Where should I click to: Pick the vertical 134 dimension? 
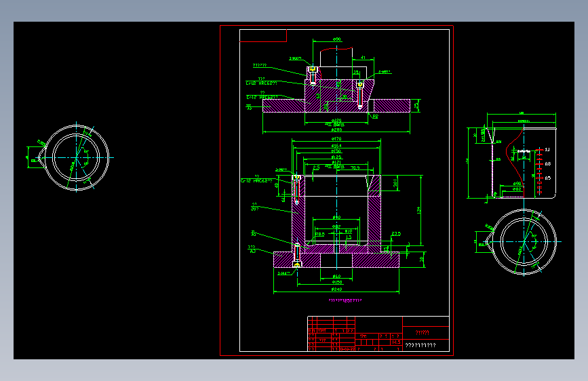(419, 210)
